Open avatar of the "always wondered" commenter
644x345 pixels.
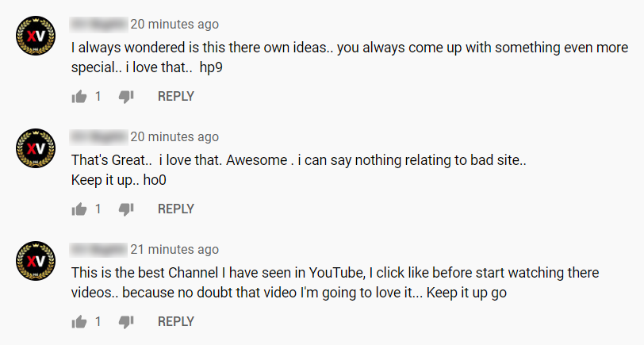[36, 36]
